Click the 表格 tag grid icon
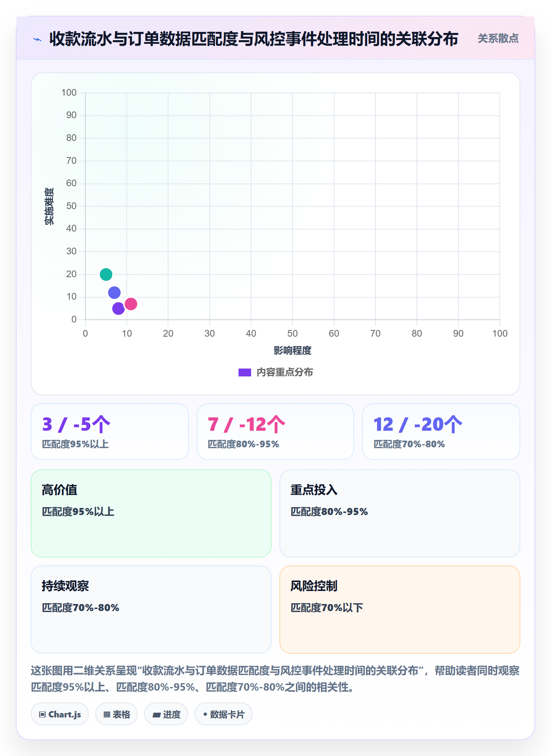Viewport: 551px width, 756px height. tap(107, 715)
